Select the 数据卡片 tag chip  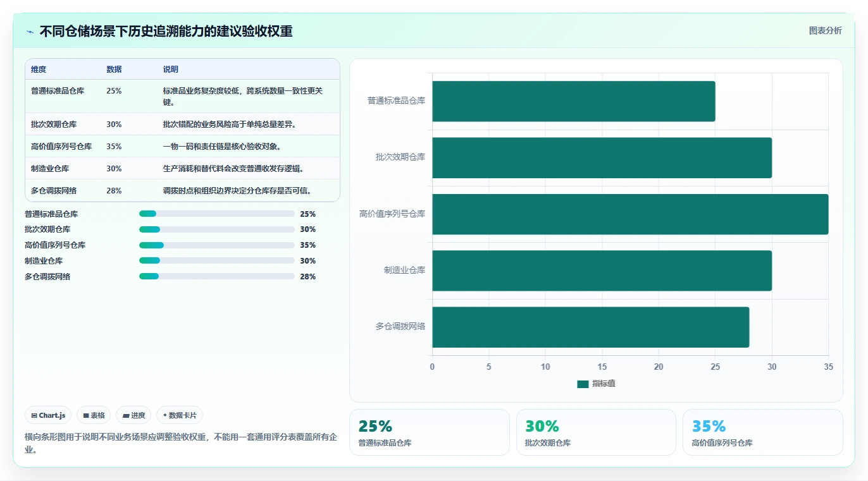(x=180, y=415)
